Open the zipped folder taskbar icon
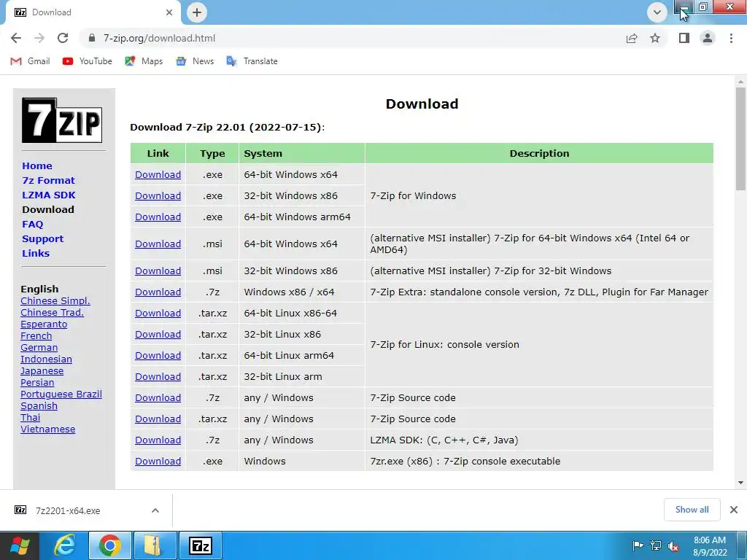 click(155, 545)
